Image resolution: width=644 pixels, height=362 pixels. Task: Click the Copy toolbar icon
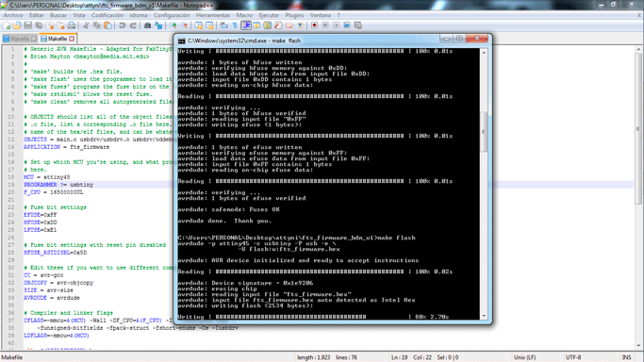[97, 25]
